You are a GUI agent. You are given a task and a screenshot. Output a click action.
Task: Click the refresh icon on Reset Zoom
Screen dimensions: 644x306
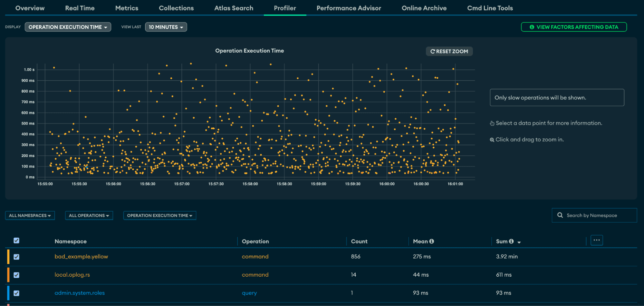tap(433, 51)
